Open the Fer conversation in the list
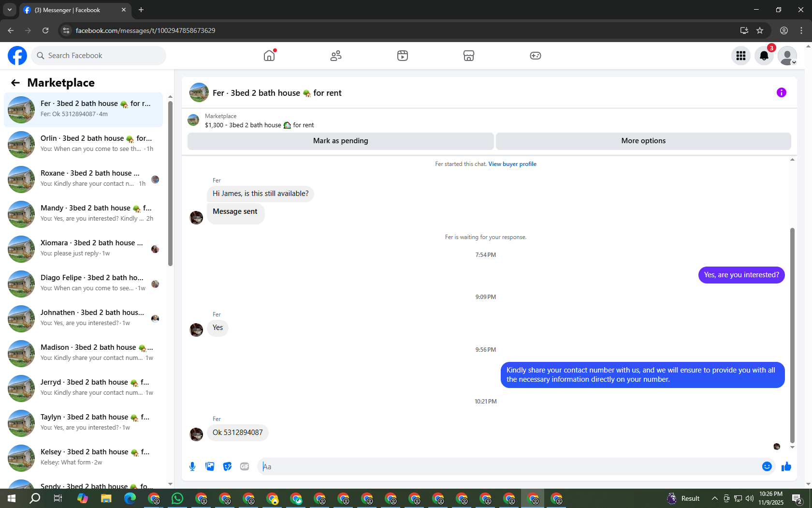 [83, 110]
